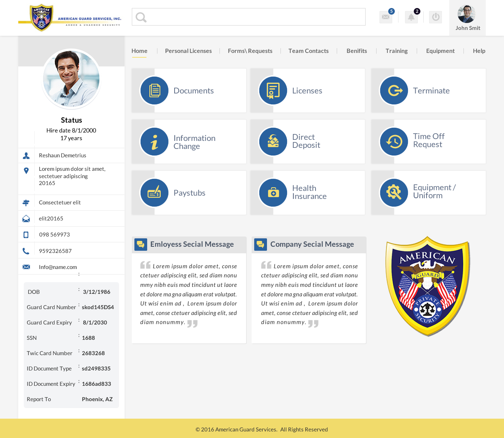Click the DOB value 3/12/1986
Screen dimensions: 504x438
(96, 292)
